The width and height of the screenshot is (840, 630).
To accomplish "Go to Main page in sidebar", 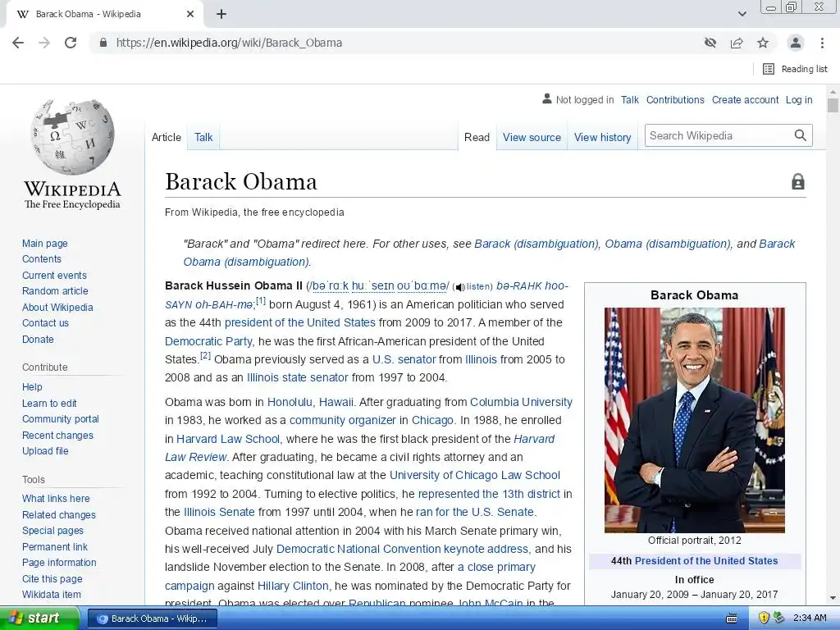I will (x=45, y=243).
